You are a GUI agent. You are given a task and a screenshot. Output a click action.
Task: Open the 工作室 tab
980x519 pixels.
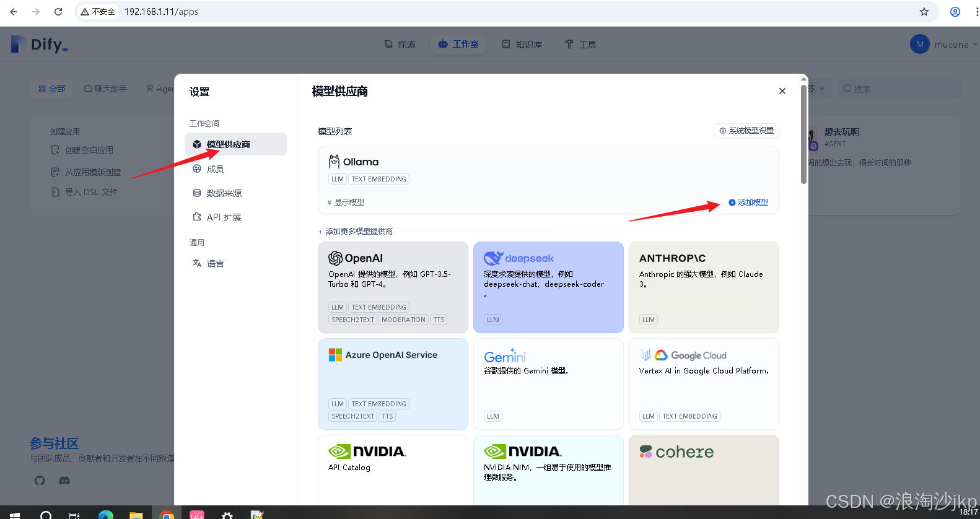point(458,44)
